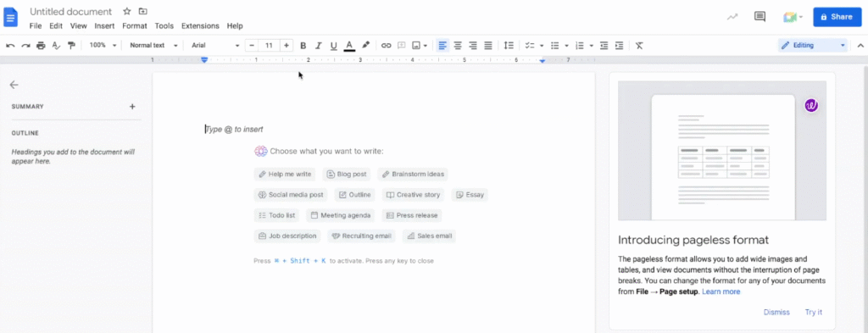The image size is (868, 333).
Task: Open comment history icon
Action: 760,17
